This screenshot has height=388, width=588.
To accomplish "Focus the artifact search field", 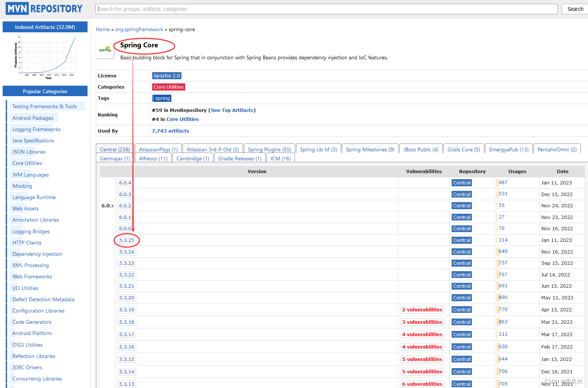I will tap(326, 9).
